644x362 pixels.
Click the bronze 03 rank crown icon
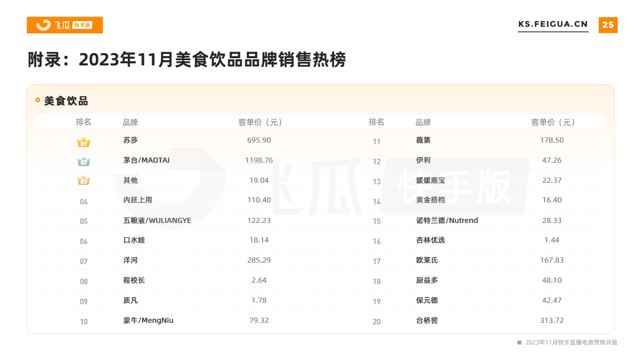83,180
